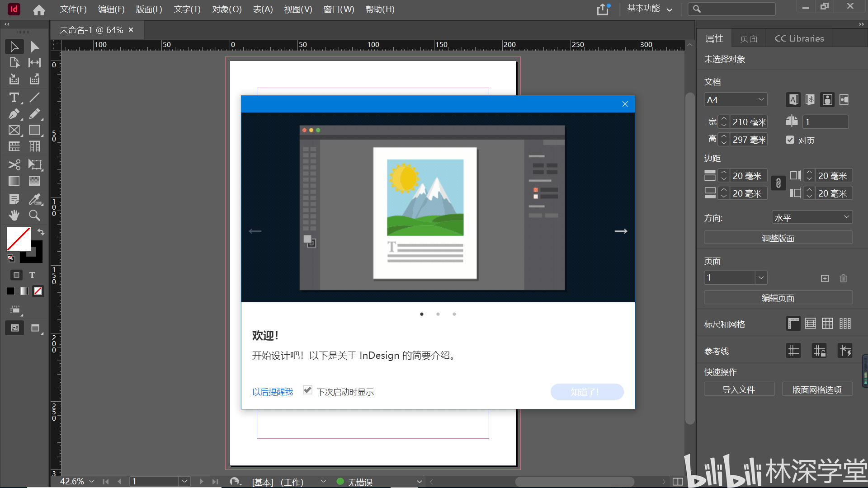868x488 pixels.
Task: Uncheck 下次启动时显示 checkbox
Action: (307, 390)
